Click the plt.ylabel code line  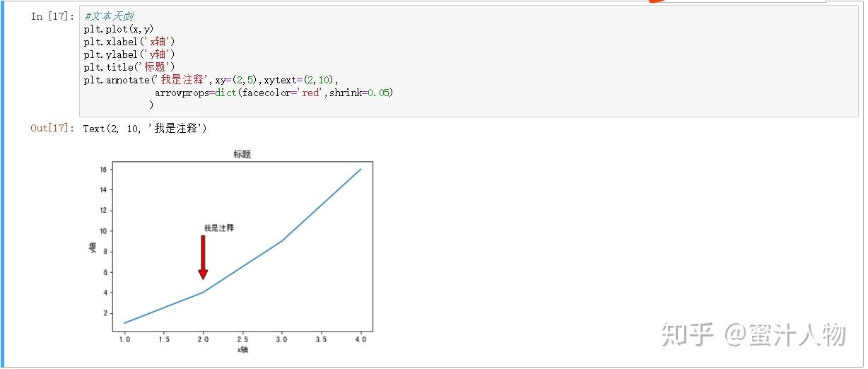129,54
